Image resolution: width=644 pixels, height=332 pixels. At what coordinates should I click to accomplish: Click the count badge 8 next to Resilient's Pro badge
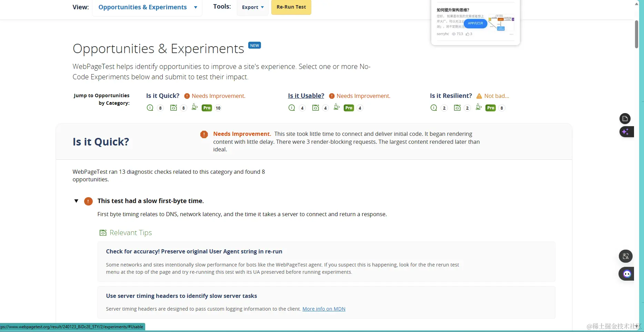click(502, 108)
